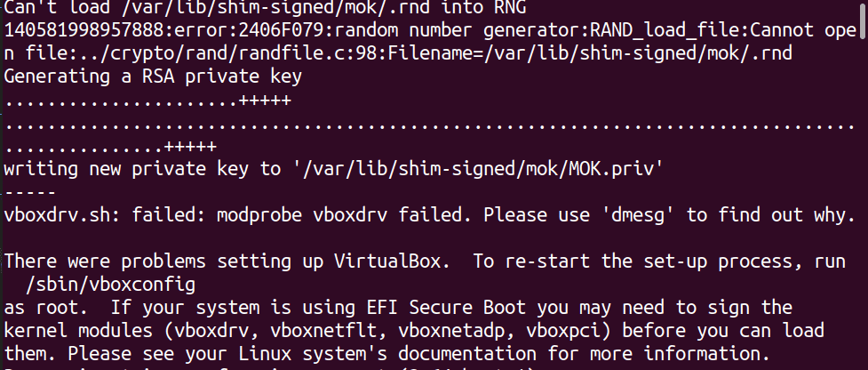Click 'vboxnetflt' in the kernel modules list
The image size is (868, 370).
326,331
